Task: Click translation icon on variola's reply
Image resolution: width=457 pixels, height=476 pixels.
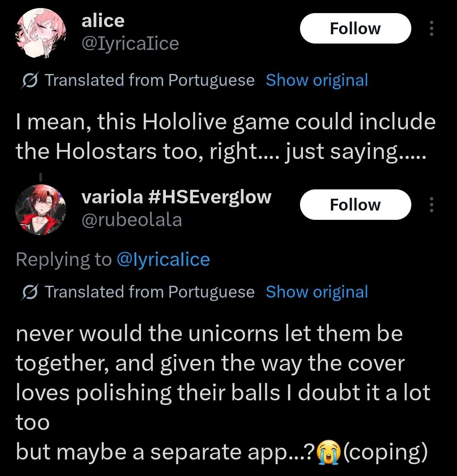Action: click(x=30, y=292)
